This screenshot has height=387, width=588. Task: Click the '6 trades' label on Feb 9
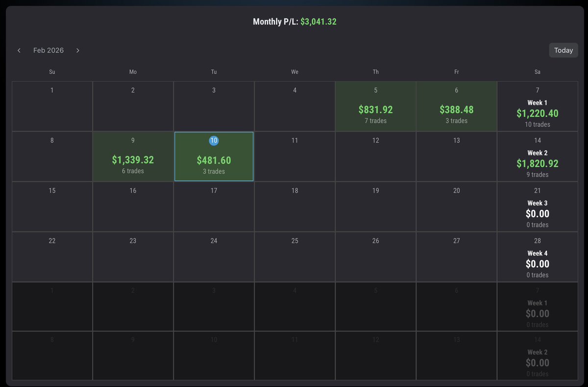click(x=133, y=171)
